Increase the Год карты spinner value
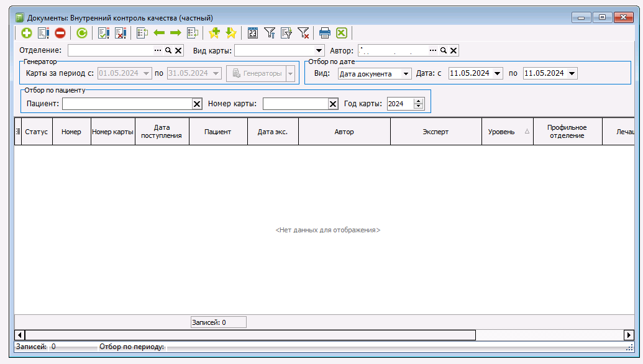 point(418,101)
